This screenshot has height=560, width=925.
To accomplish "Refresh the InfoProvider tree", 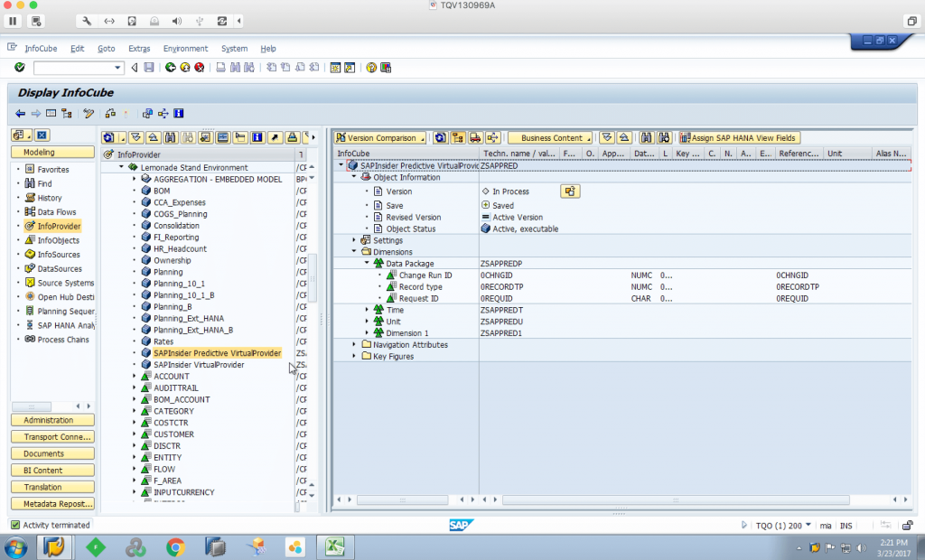I will (x=108, y=137).
